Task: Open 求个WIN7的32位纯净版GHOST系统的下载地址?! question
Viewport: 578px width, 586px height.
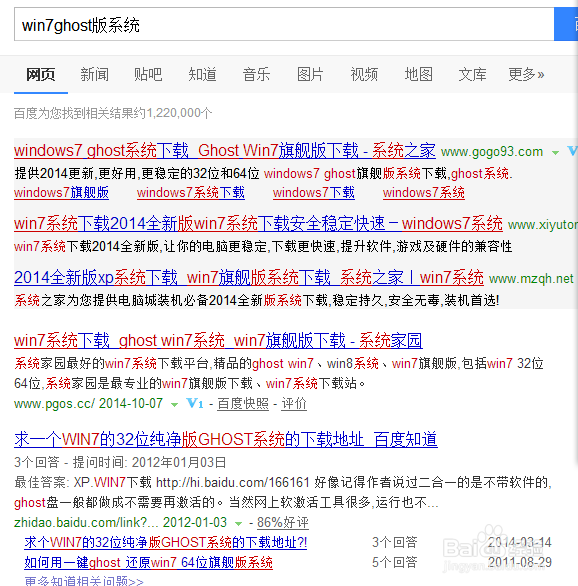Action: [166, 542]
